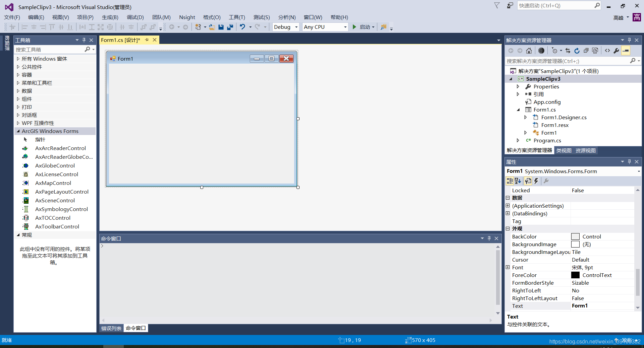Select the pointer (指针) tool
Screen dimensions: 644x348
pos(40,139)
